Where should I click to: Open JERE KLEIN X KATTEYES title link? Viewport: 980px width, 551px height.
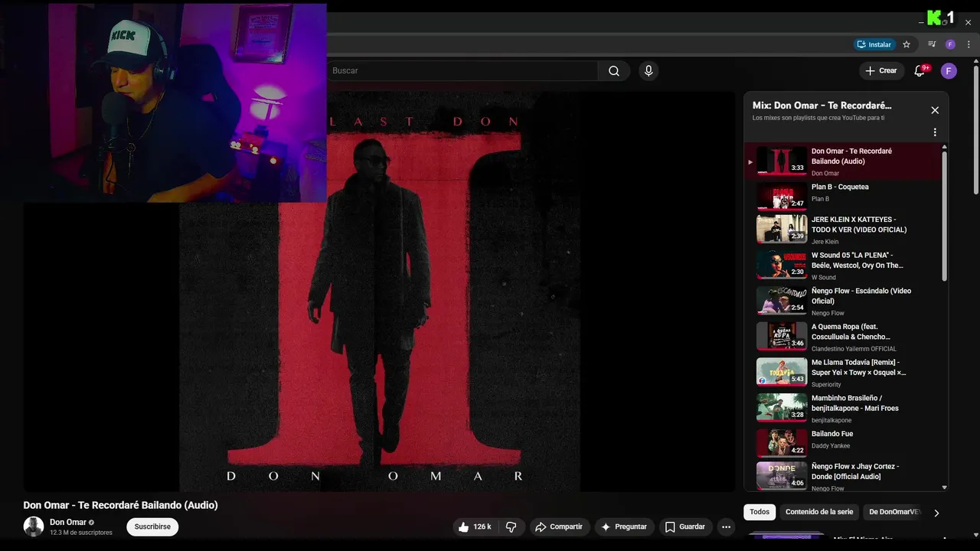[859, 224]
